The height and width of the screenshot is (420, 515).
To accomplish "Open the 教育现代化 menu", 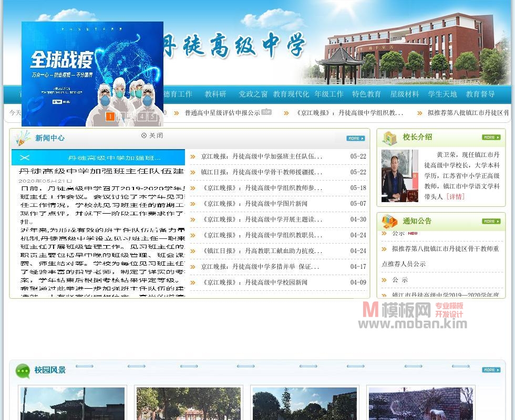I will pos(291,94).
